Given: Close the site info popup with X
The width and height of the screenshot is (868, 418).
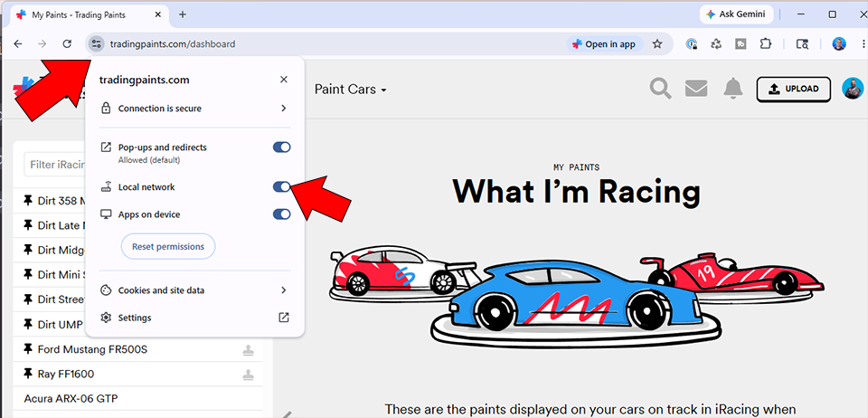Looking at the screenshot, I should 283,80.
